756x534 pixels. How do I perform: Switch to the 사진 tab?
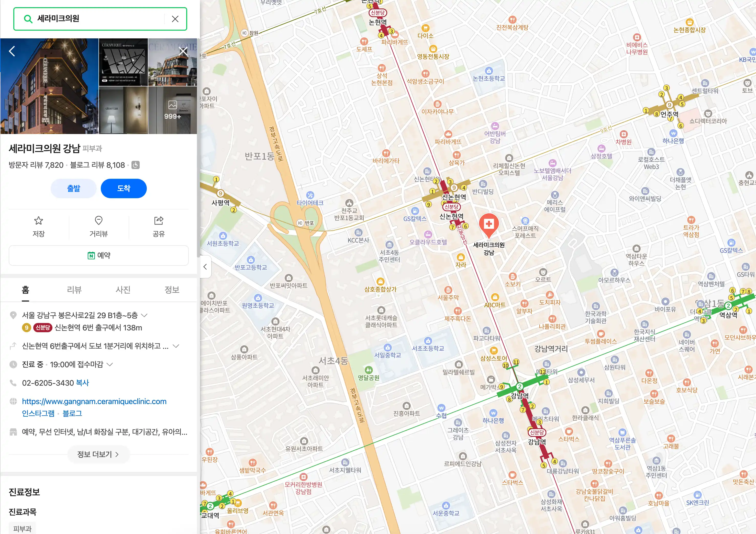pos(123,290)
